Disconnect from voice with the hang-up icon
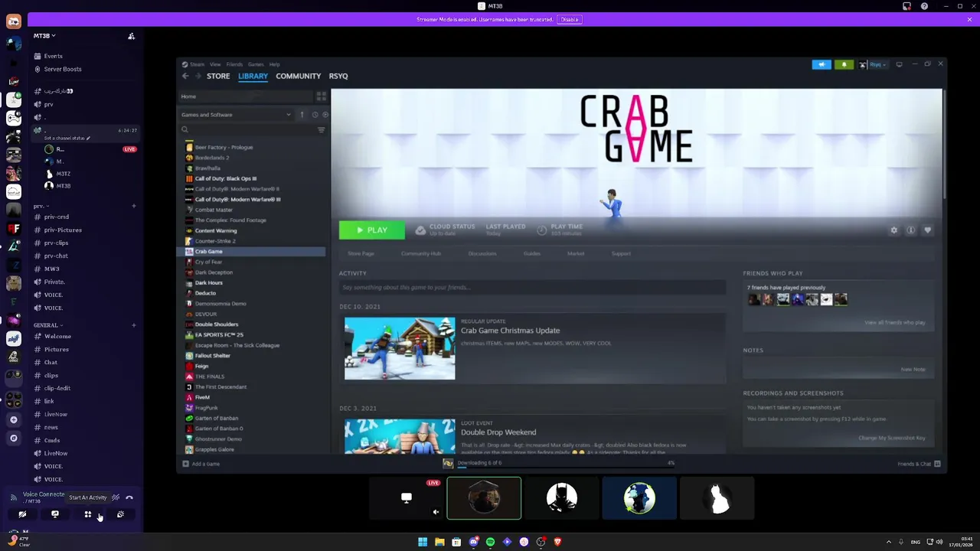 coord(129,497)
